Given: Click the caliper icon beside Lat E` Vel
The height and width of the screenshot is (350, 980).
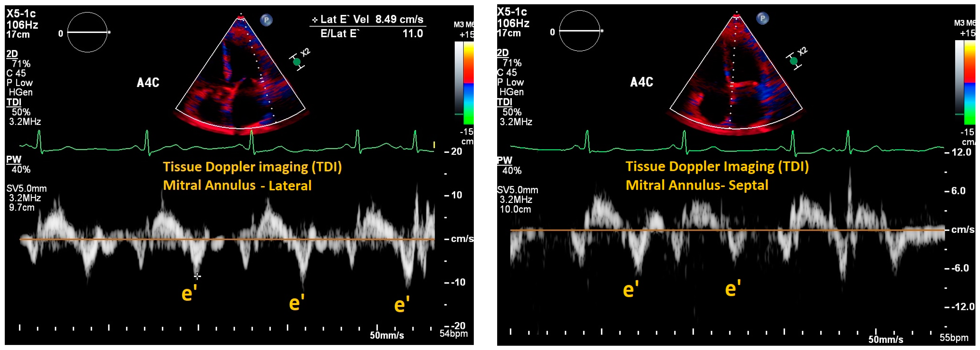Looking at the screenshot, I should click(315, 20).
